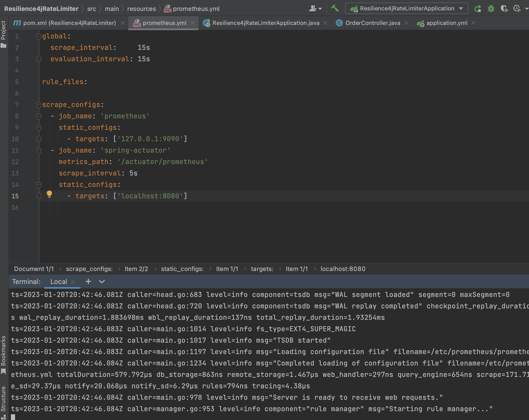Image resolution: width=529 pixels, height=420 pixels.
Task: Start debugging with the bug icon
Action: pos(491,8)
